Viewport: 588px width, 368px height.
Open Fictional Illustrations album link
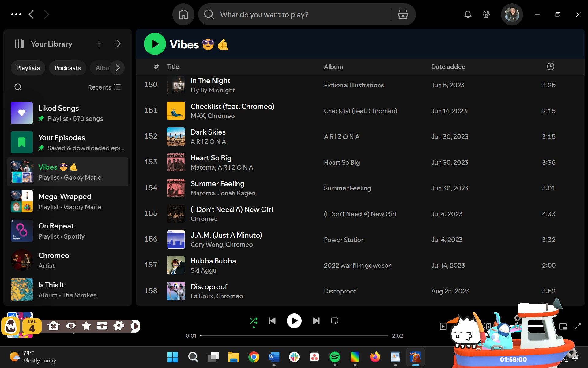pyautogui.click(x=354, y=85)
